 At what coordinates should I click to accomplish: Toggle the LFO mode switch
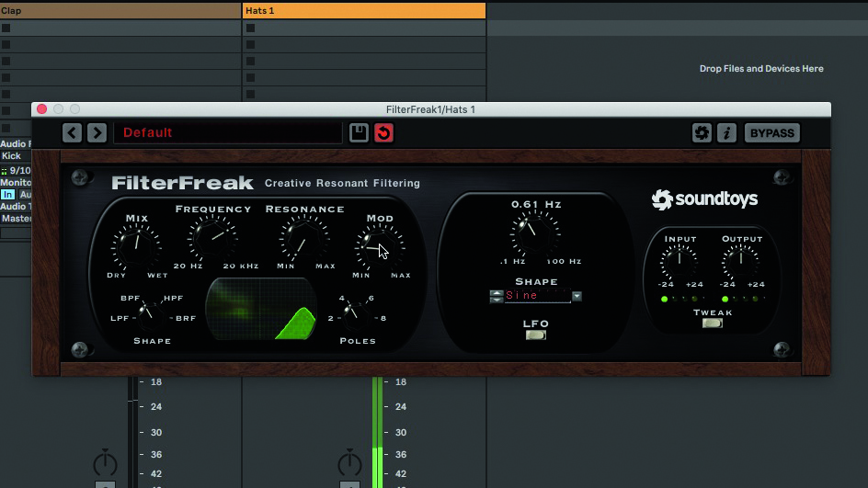[x=536, y=335]
